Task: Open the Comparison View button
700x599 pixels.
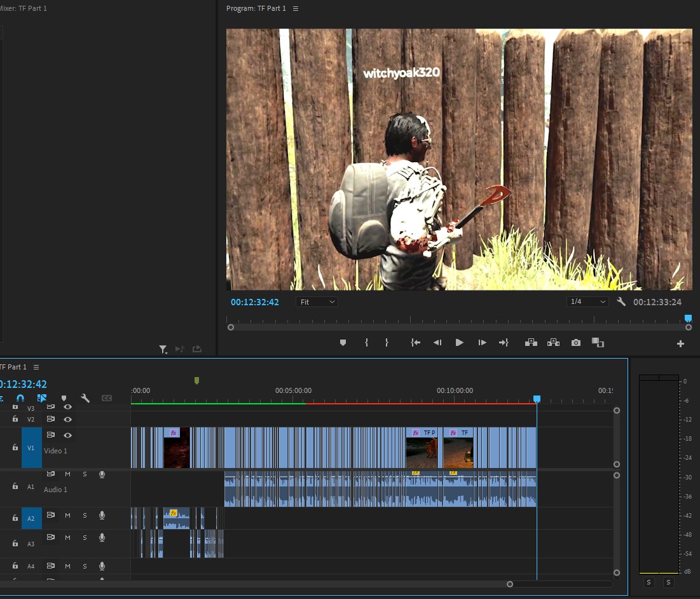Action: tap(598, 343)
